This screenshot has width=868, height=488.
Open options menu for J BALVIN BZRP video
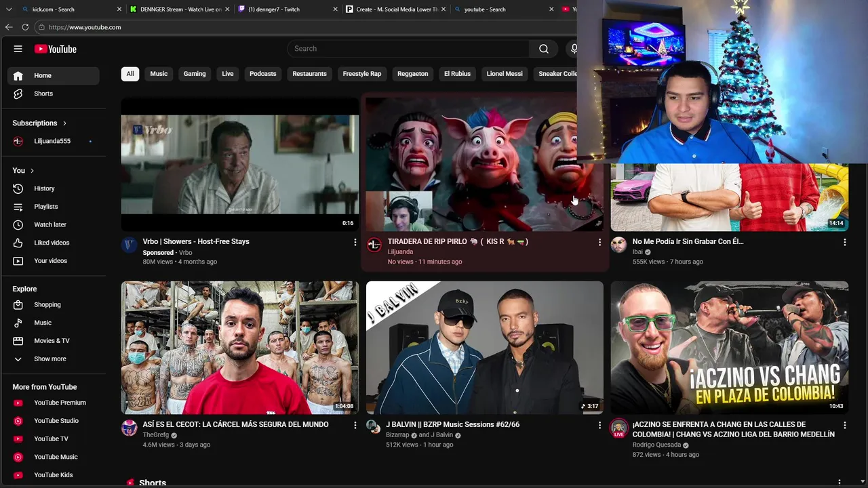pos(599,425)
